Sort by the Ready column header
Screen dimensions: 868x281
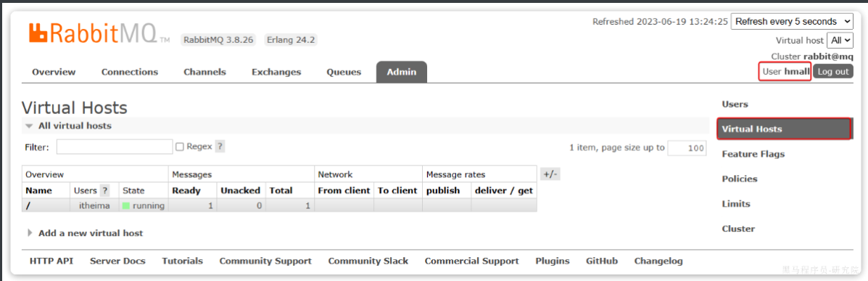pos(186,191)
